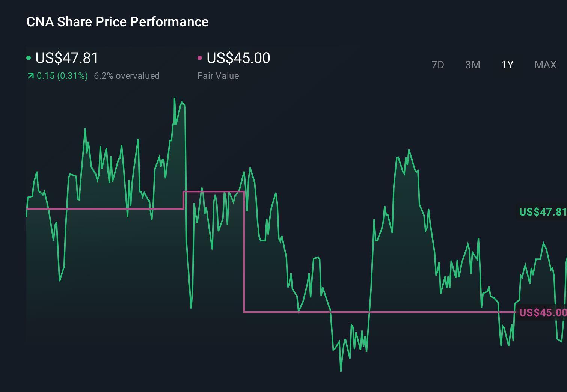Click the US$45.00 fair value heading

238,57
